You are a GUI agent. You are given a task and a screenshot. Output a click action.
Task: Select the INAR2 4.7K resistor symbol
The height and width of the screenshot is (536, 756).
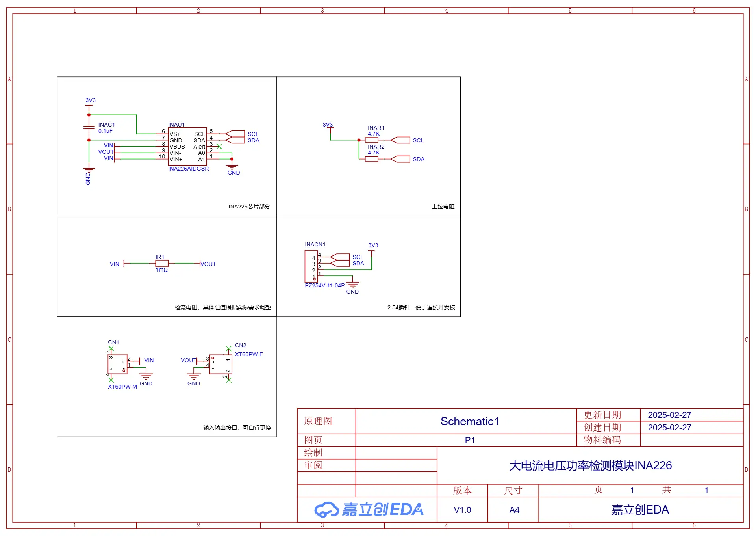tap(371, 159)
